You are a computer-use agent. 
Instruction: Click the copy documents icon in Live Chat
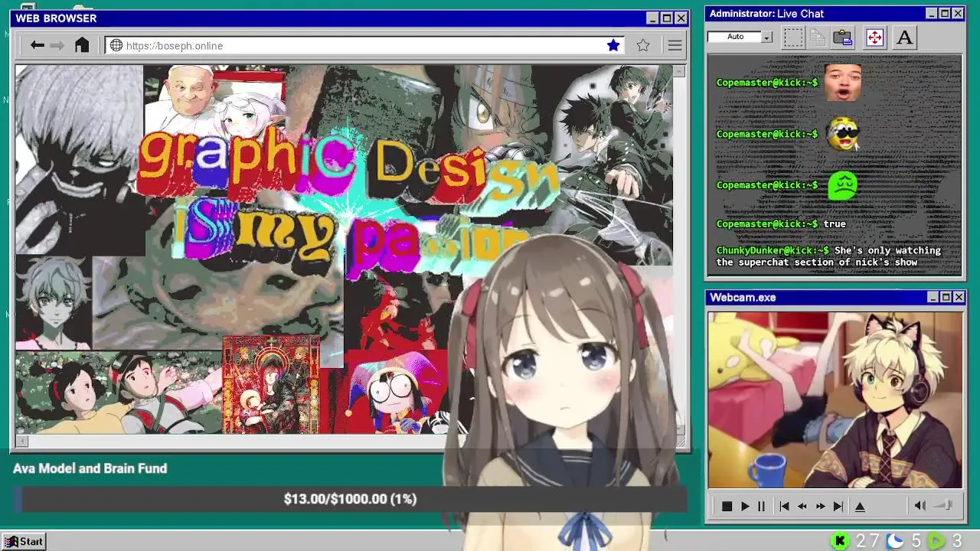[818, 37]
